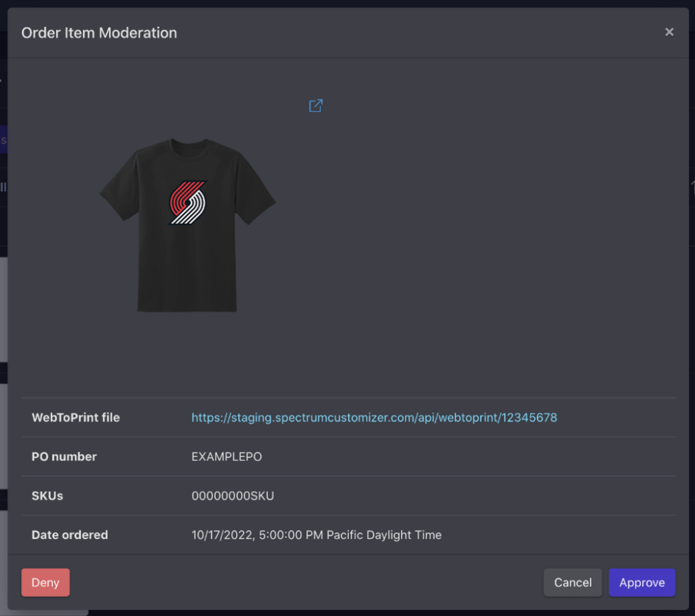The width and height of the screenshot is (695, 616).
Task: Click the WebToPrint file row label
Action: tap(76, 417)
